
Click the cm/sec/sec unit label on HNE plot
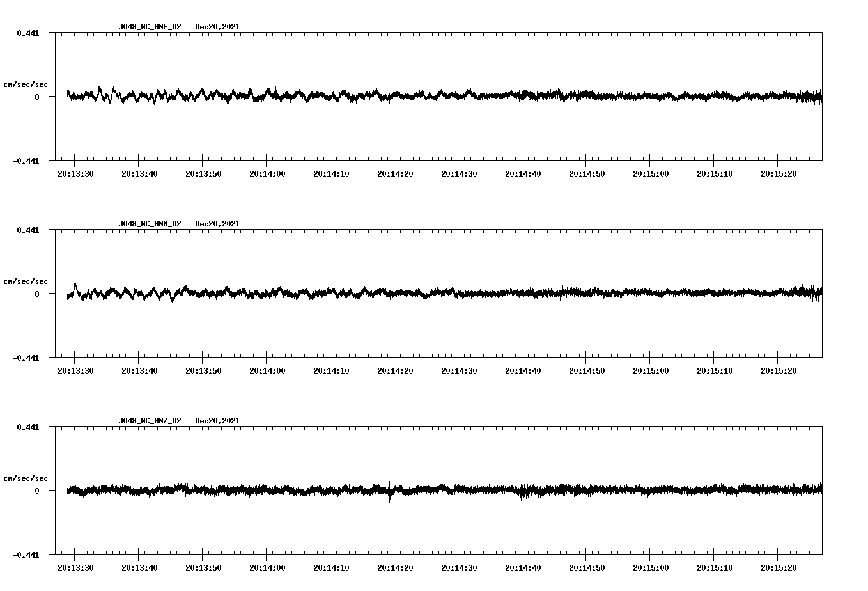click(x=26, y=84)
